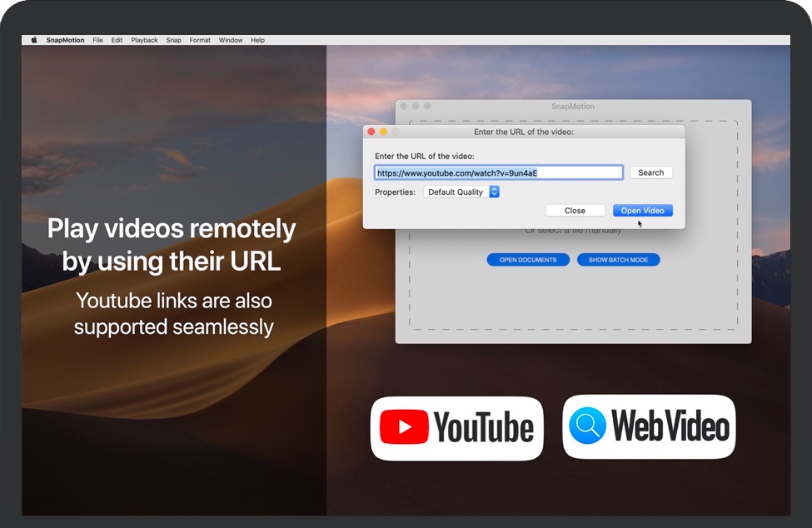
Task: Open the File menu
Action: [x=98, y=40]
